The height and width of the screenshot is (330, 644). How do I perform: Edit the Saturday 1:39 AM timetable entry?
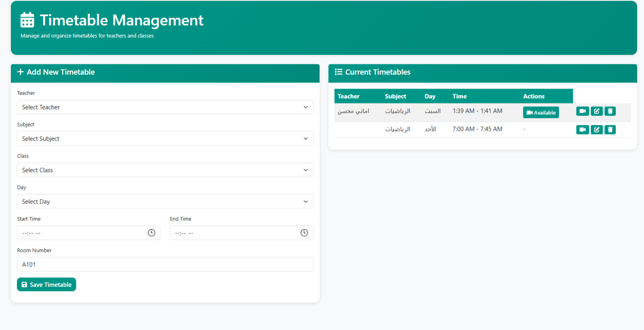(x=597, y=111)
